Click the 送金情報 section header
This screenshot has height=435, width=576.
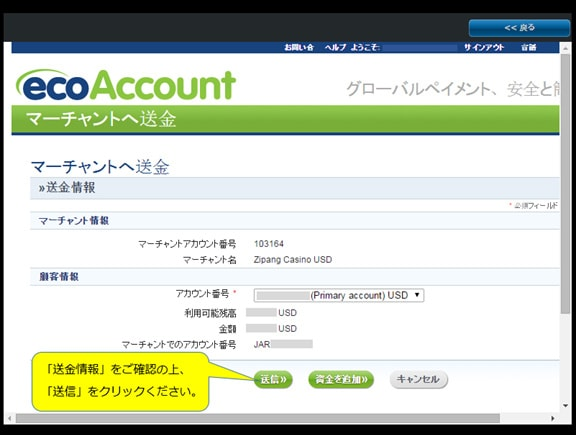(295, 188)
